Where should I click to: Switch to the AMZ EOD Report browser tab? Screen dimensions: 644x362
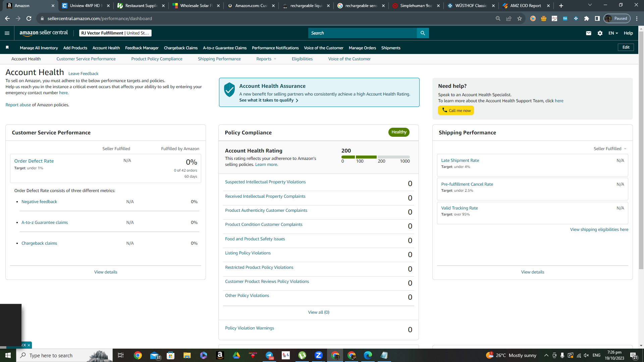pos(526,5)
